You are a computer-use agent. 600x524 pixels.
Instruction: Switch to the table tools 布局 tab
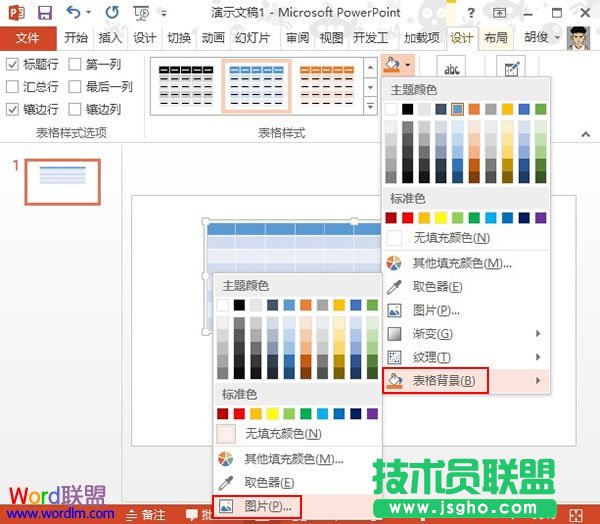(x=496, y=38)
